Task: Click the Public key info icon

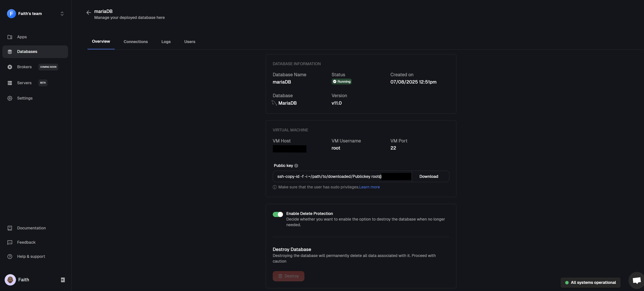Action: pyautogui.click(x=296, y=166)
